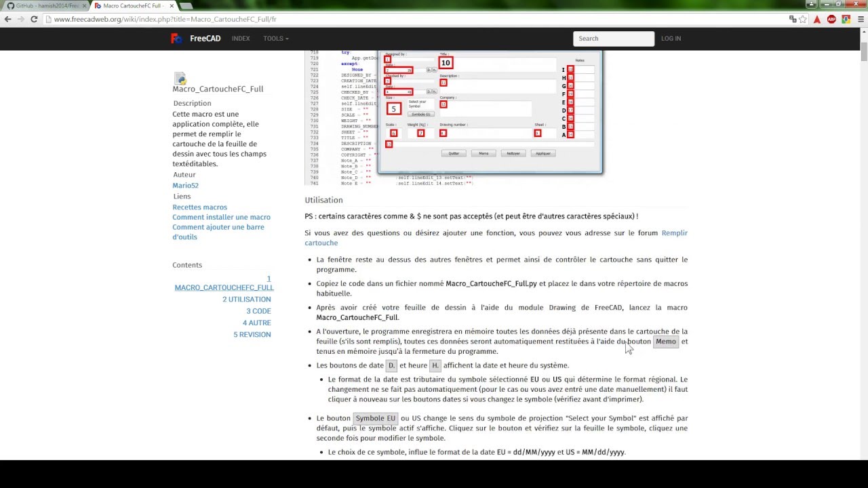This screenshot has height=488, width=868.
Task: Follow the Remplir cartouche forum link
Action: (x=496, y=238)
